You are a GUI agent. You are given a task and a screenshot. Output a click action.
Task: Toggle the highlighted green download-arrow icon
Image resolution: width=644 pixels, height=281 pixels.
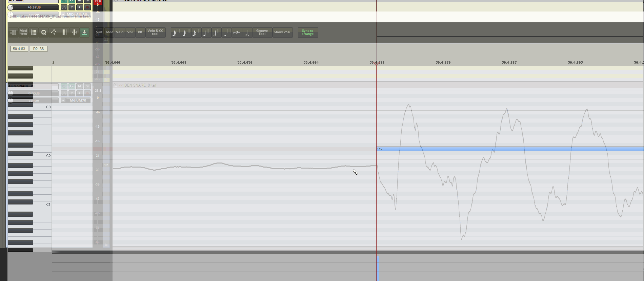click(84, 33)
